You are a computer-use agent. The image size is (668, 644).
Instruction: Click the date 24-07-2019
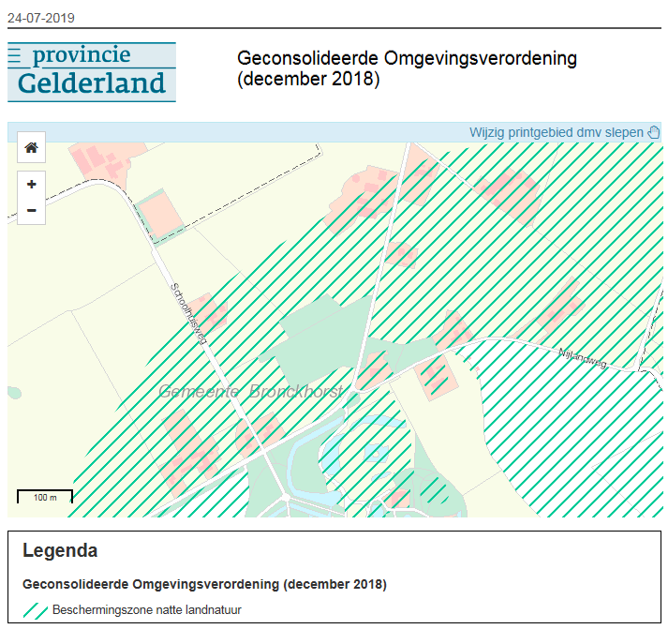click(x=41, y=18)
